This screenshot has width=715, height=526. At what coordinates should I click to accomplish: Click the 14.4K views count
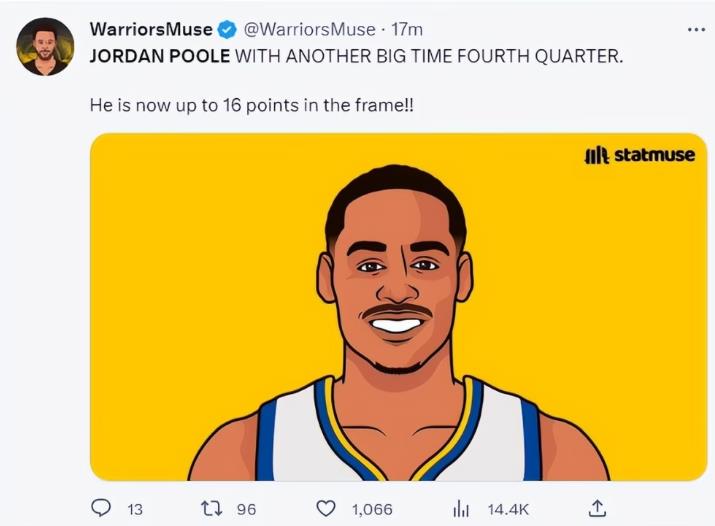click(x=507, y=509)
